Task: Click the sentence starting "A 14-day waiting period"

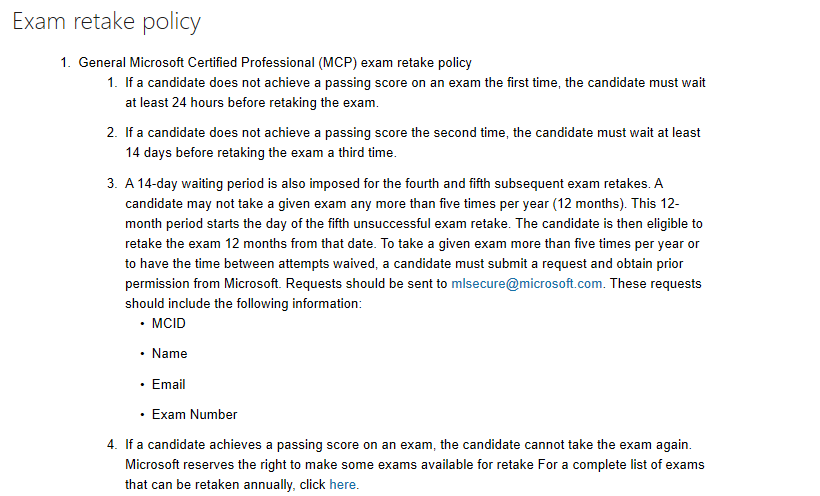Action: 387,184
